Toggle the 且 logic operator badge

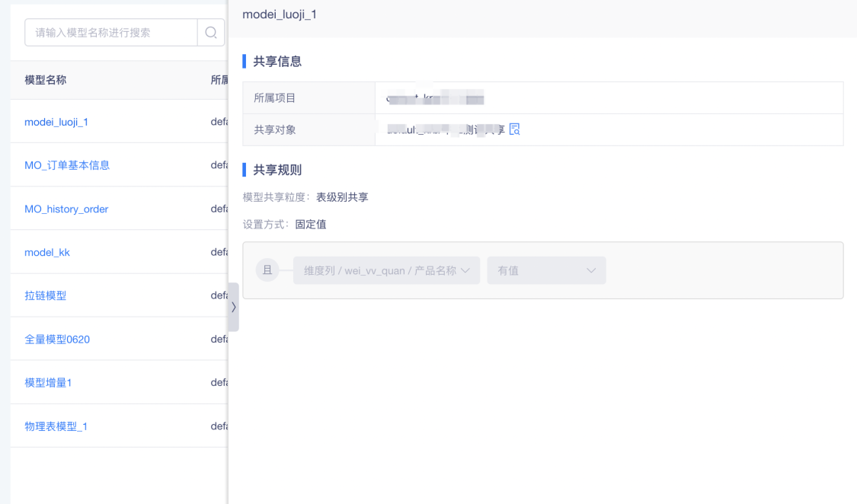(x=267, y=270)
